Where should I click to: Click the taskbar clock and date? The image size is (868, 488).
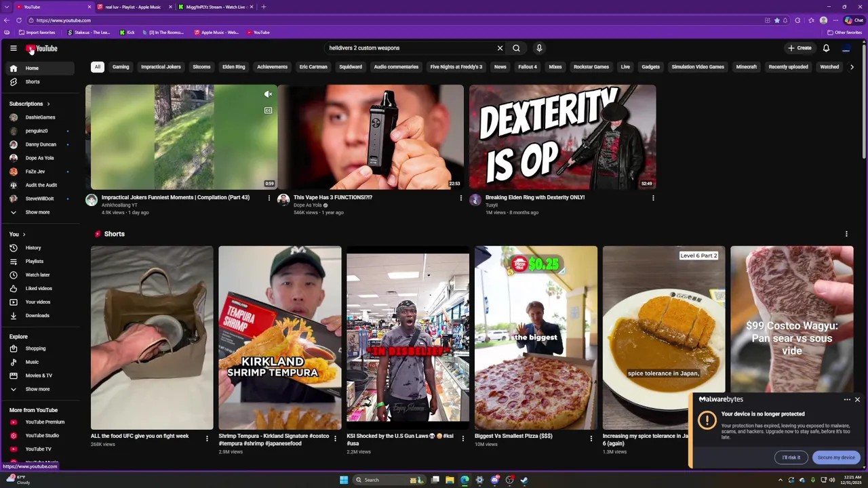coord(852,480)
